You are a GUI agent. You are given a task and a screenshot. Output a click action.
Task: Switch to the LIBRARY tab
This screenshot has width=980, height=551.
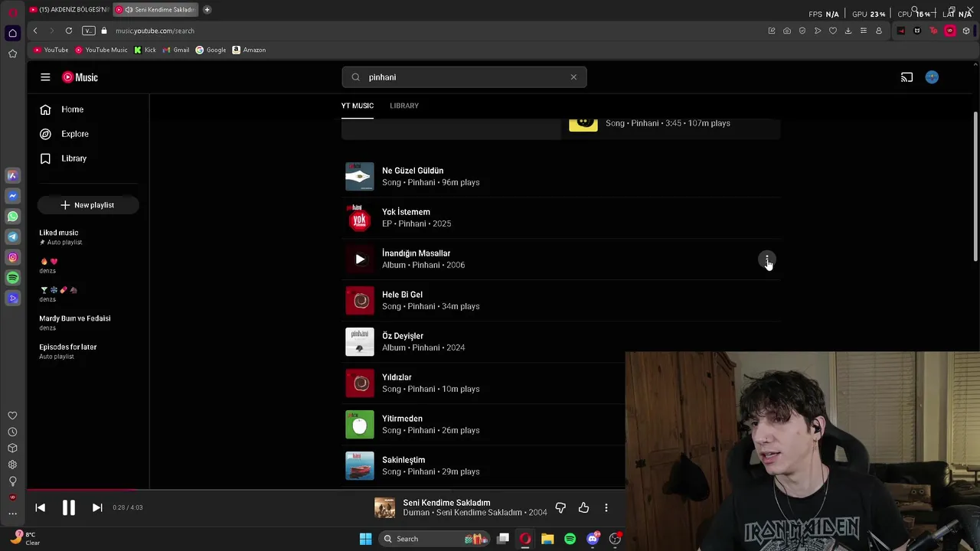coord(404,106)
